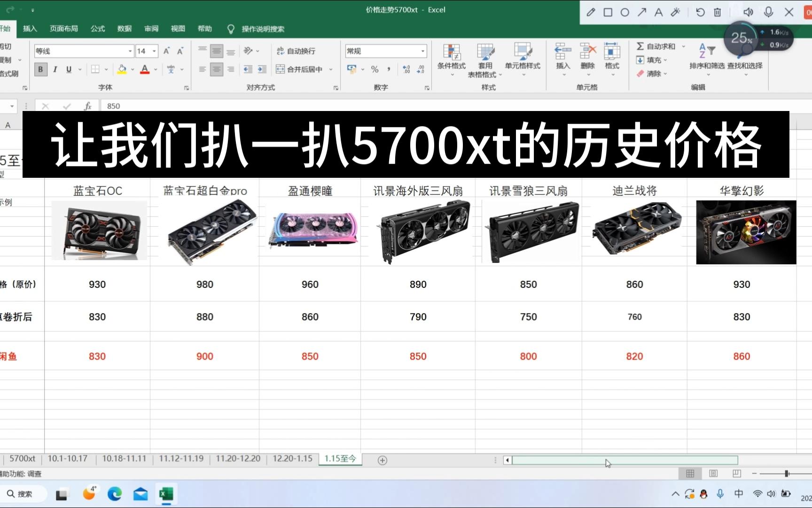Decrease font size icon
The width and height of the screenshot is (812, 508).
pyautogui.click(x=180, y=51)
